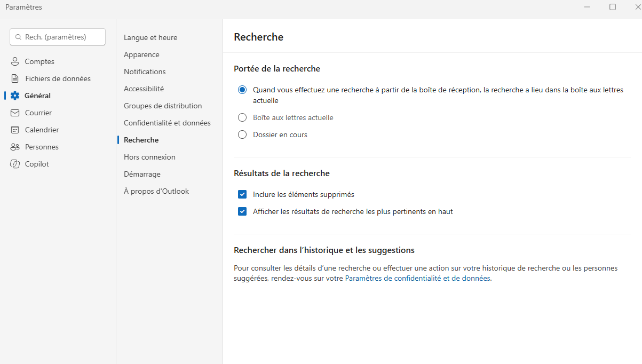Toggle 'Afficher les résultats les plus pertinents' checkbox
Image resolution: width=642 pixels, height=364 pixels.
pyautogui.click(x=242, y=211)
